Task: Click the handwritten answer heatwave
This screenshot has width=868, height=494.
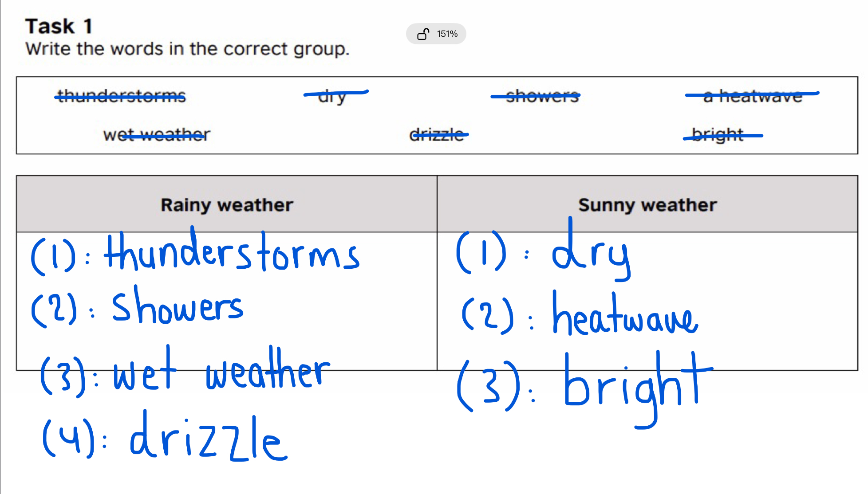Action: [x=625, y=316]
